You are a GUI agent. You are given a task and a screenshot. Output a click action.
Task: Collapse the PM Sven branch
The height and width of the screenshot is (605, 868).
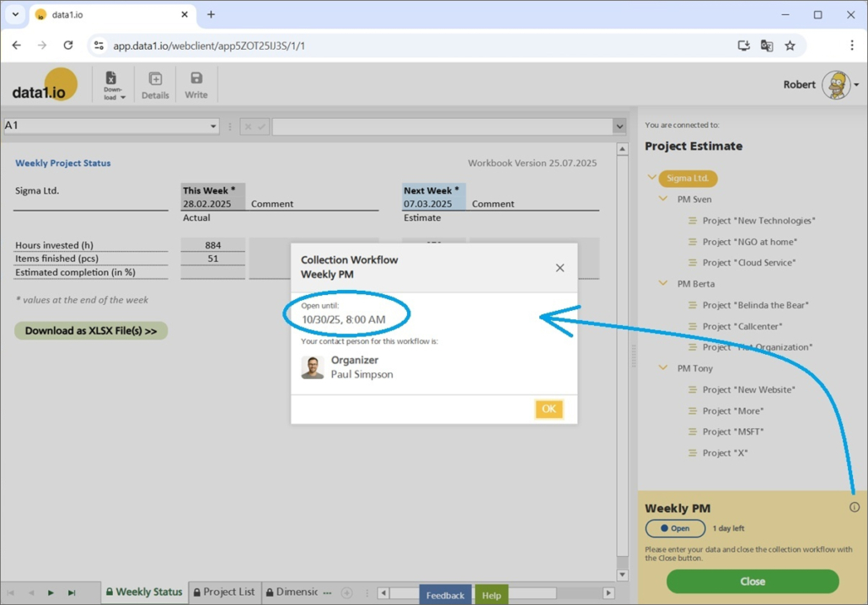tap(663, 199)
